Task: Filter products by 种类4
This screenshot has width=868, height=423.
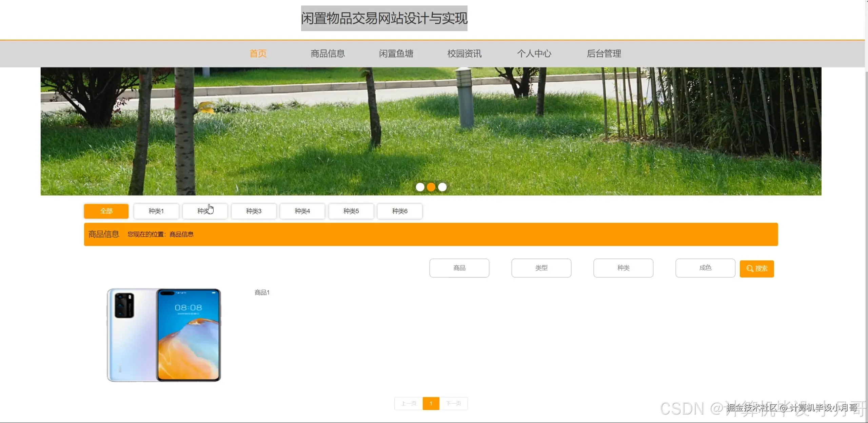Action: click(302, 211)
